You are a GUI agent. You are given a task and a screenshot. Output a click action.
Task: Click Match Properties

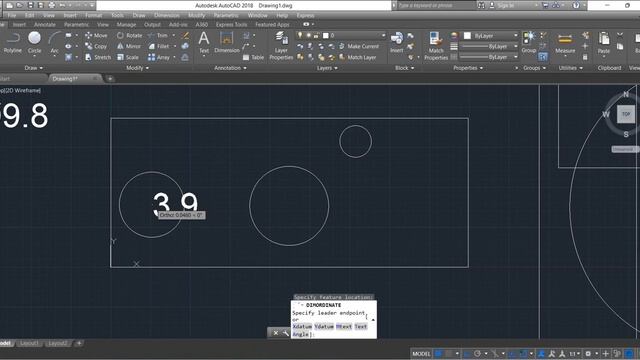[436, 46]
